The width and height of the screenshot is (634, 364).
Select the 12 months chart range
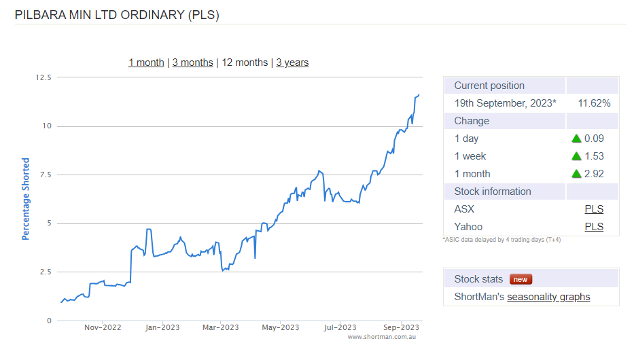pyautogui.click(x=245, y=62)
